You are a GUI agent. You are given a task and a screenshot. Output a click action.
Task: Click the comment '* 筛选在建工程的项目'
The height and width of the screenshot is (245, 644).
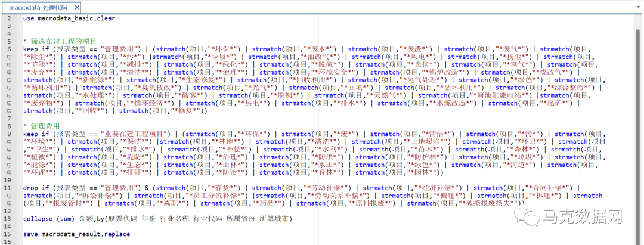click(x=60, y=41)
